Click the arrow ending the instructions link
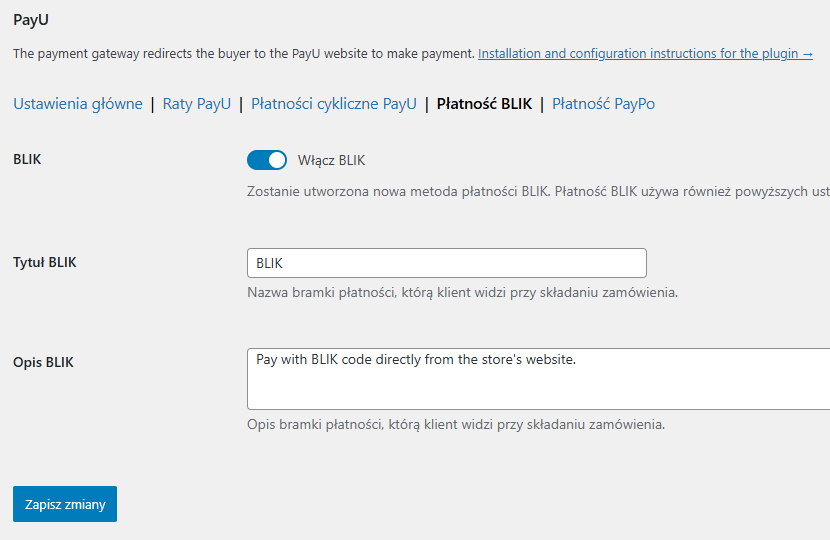Image resolution: width=830 pixels, height=540 pixels. point(807,53)
